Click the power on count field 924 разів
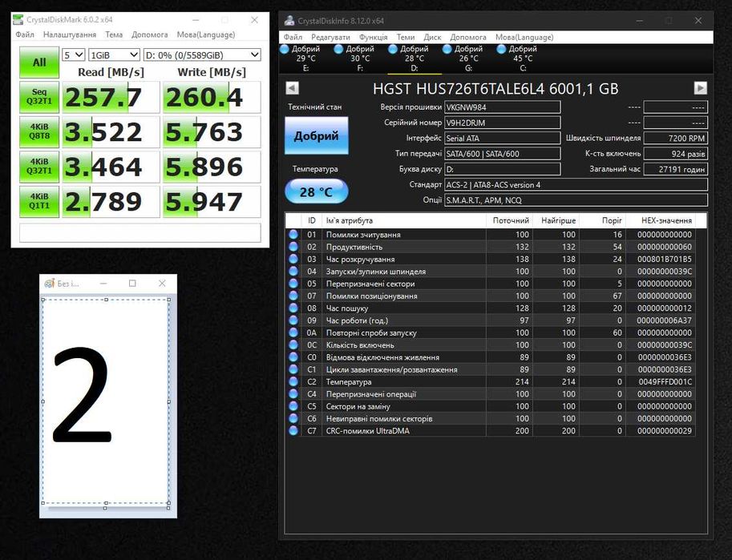 tap(676, 154)
